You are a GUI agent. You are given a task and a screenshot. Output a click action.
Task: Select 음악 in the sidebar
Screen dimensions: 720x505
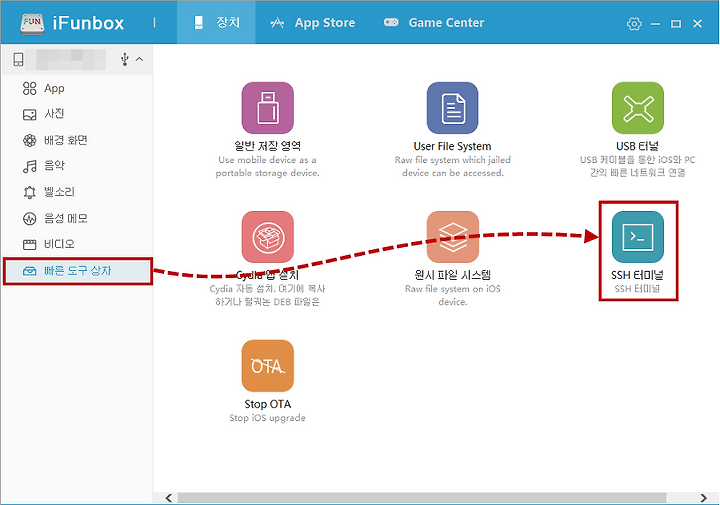click(x=77, y=166)
